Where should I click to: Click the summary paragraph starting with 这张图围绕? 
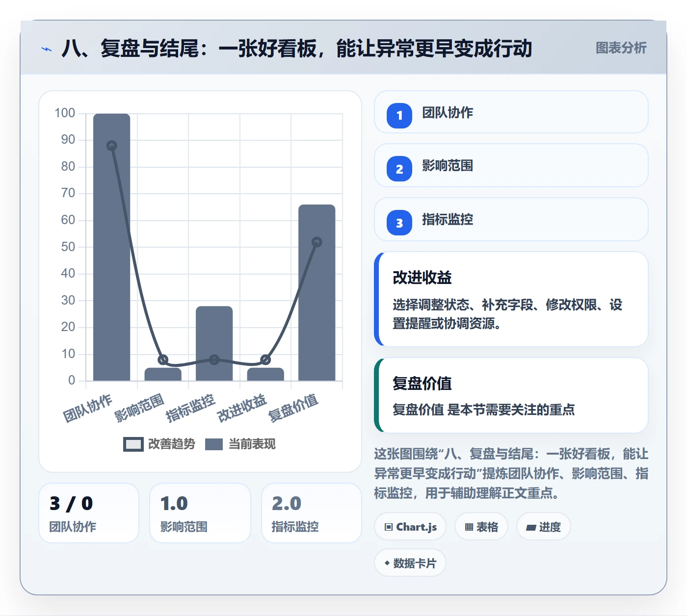[x=511, y=474]
